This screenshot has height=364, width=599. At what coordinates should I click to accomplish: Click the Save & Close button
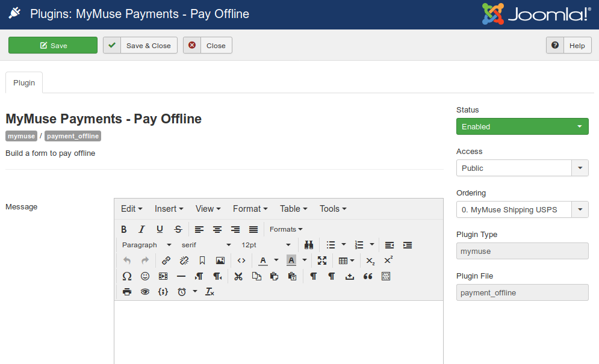pyautogui.click(x=140, y=45)
